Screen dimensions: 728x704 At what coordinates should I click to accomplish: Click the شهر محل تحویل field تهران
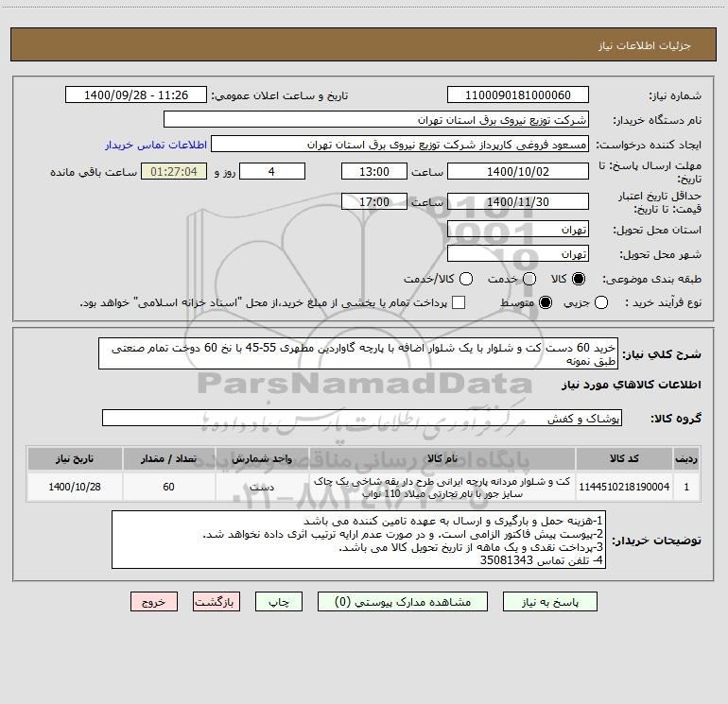[x=518, y=254]
